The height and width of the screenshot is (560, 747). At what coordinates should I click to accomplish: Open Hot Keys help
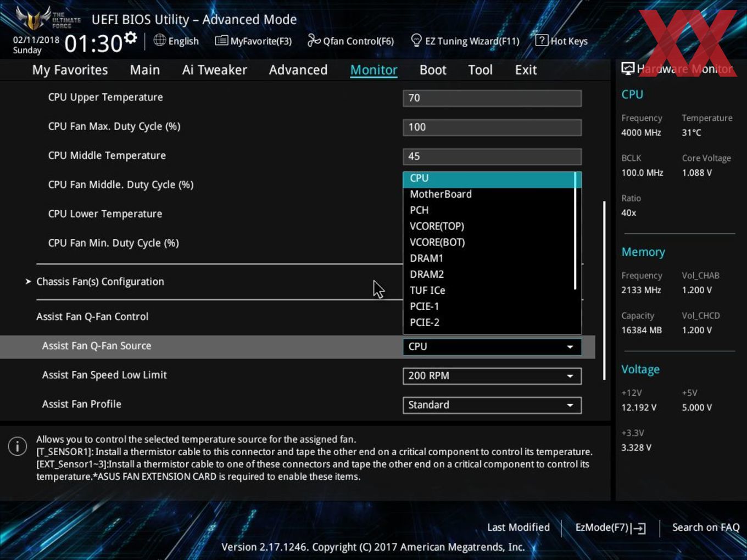tap(562, 41)
